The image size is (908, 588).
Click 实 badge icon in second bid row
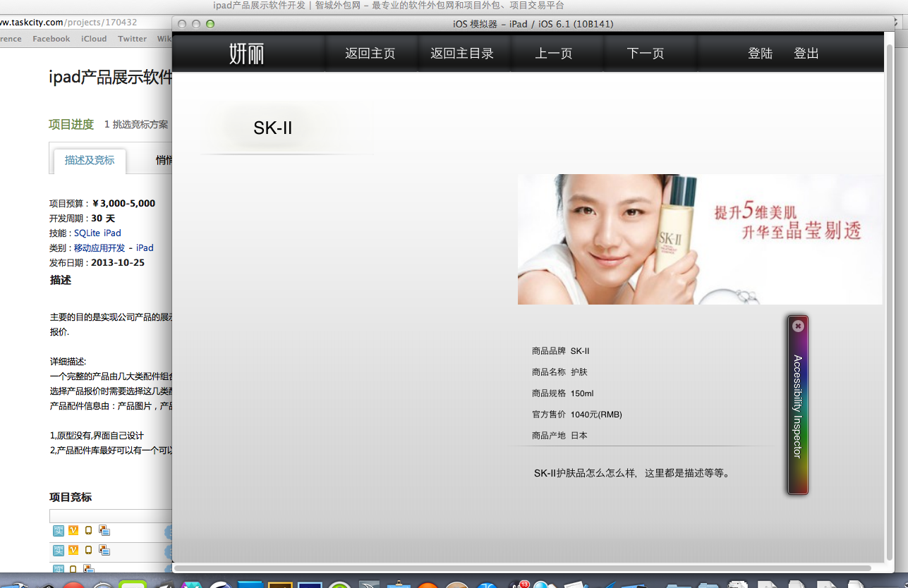coord(59,551)
